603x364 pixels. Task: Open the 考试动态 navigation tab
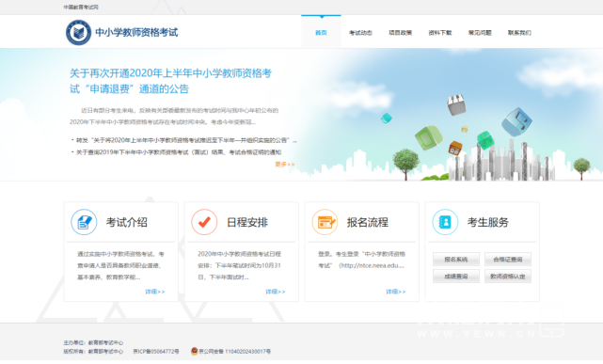point(360,33)
